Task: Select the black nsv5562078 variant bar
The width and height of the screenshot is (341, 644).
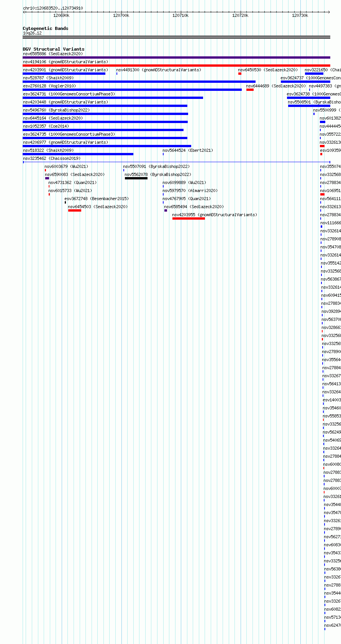Action: [x=136, y=178]
